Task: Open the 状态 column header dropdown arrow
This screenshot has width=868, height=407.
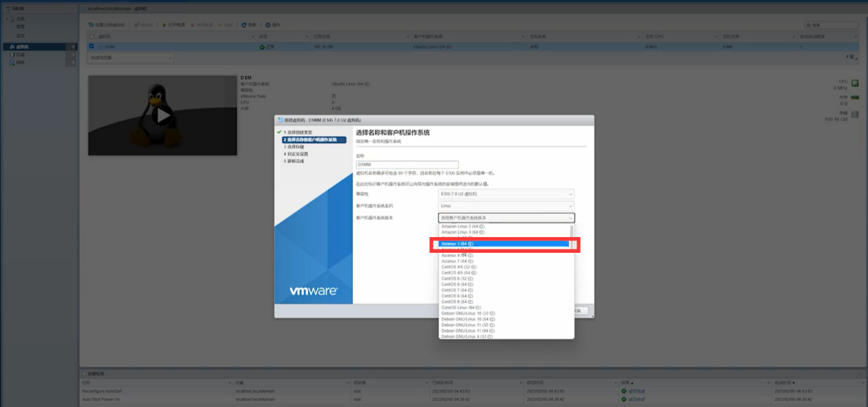Action: coord(306,36)
